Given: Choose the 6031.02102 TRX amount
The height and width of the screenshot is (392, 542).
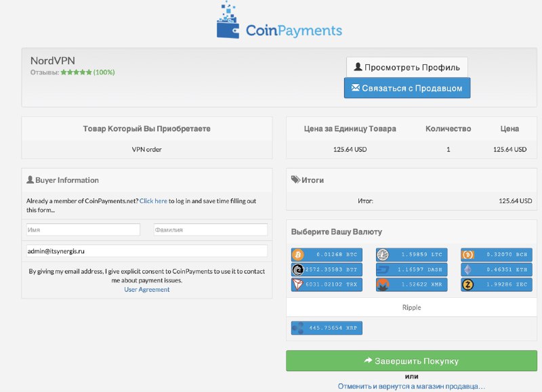Looking at the screenshot, I should tap(327, 284).
